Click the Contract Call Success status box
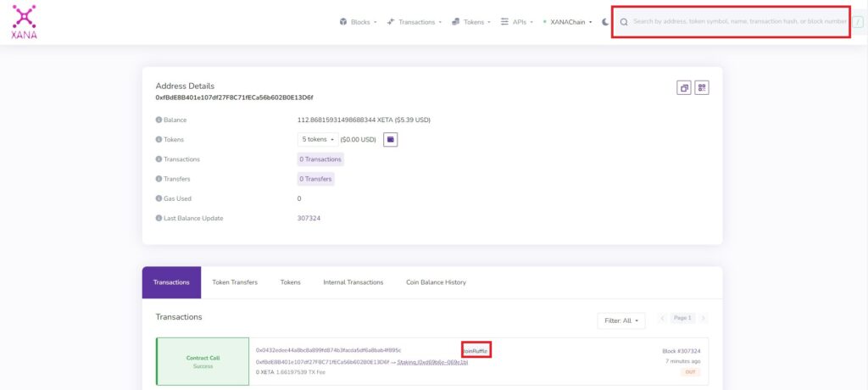The image size is (868, 390). [x=203, y=362]
